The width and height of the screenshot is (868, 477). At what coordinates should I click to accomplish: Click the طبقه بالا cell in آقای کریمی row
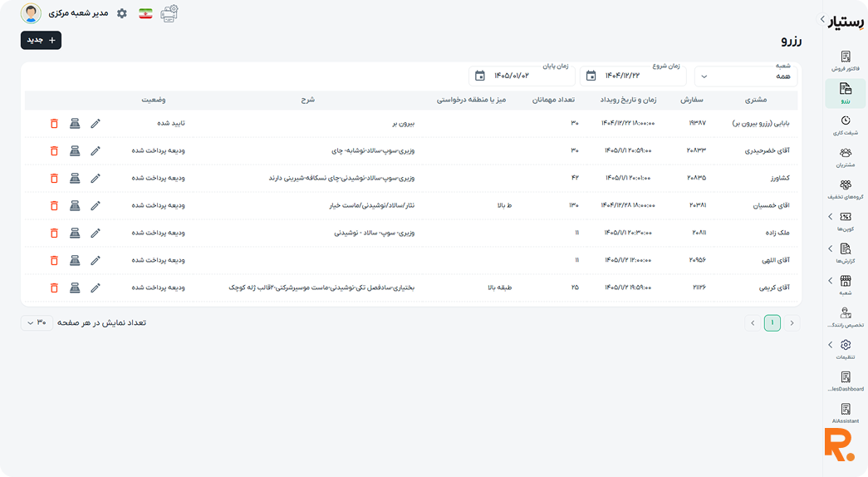tap(500, 288)
